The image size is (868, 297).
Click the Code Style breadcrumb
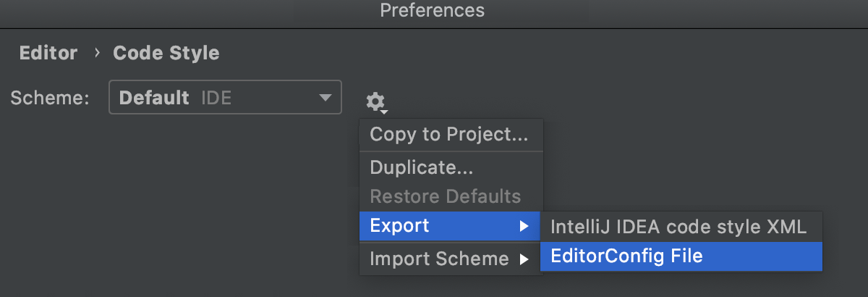pos(166,53)
